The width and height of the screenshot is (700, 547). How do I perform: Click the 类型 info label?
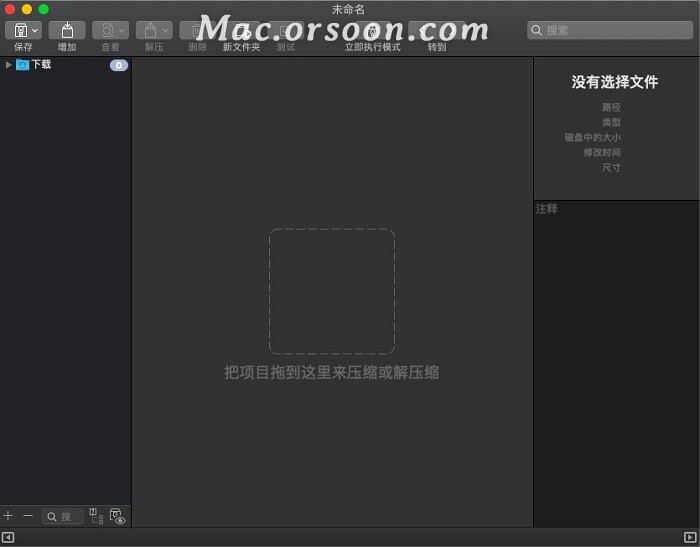[x=611, y=122]
